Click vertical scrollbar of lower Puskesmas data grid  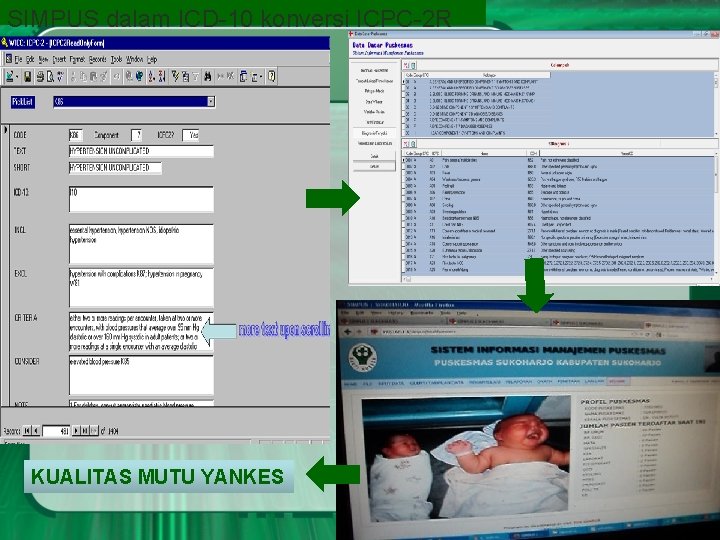[x=717, y=214]
